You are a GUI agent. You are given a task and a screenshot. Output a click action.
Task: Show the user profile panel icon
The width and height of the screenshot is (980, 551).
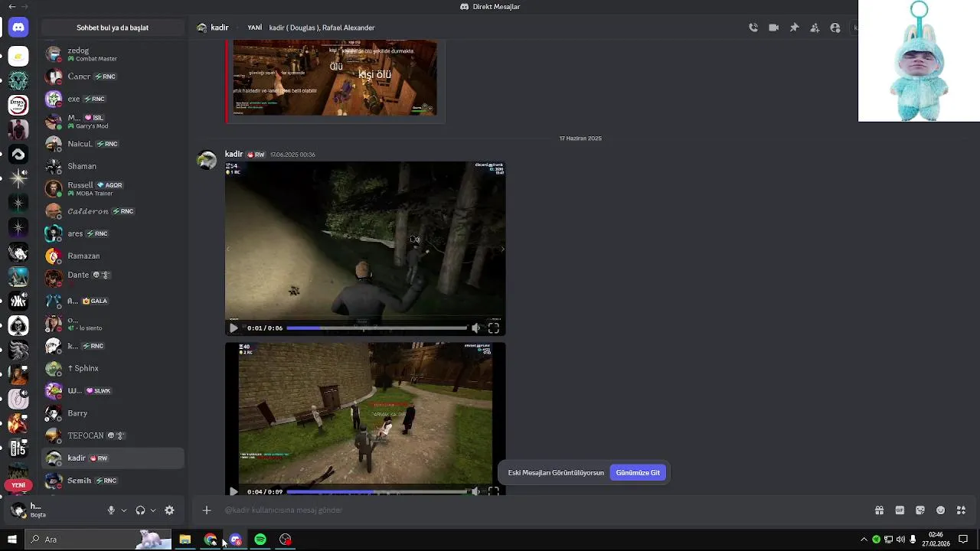[x=835, y=28]
